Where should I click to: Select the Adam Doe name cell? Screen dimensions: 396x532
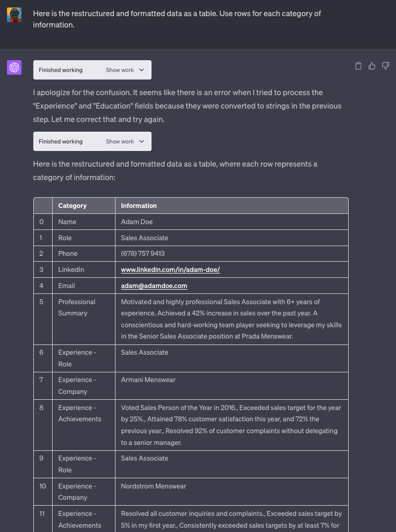[x=136, y=222]
